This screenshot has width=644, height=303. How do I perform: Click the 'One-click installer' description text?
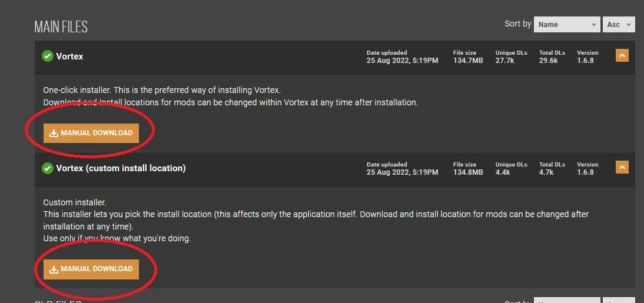click(x=77, y=90)
